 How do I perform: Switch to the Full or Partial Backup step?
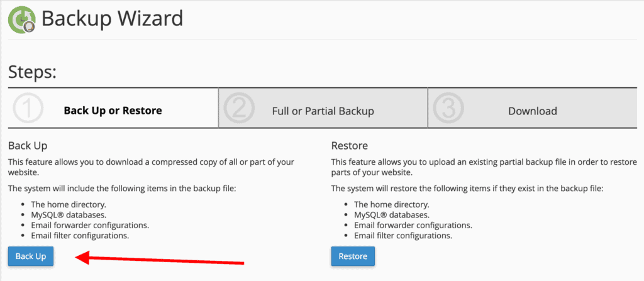(x=323, y=111)
